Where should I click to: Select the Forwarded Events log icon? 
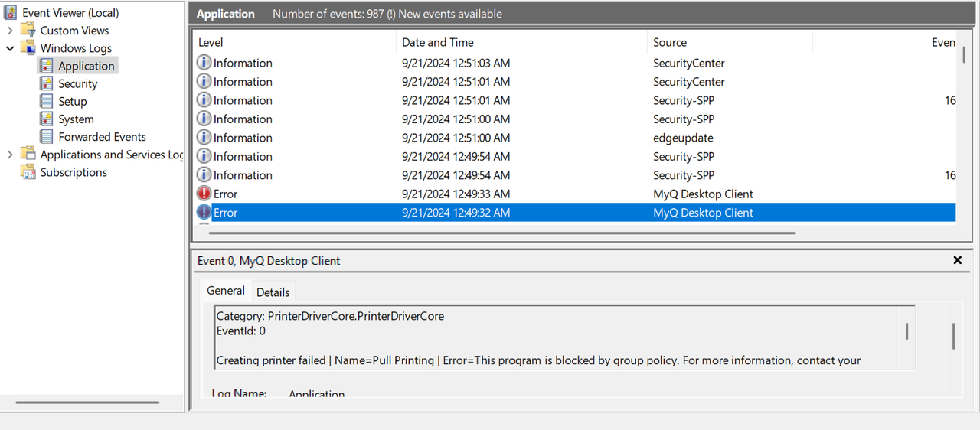[x=47, y=137]
